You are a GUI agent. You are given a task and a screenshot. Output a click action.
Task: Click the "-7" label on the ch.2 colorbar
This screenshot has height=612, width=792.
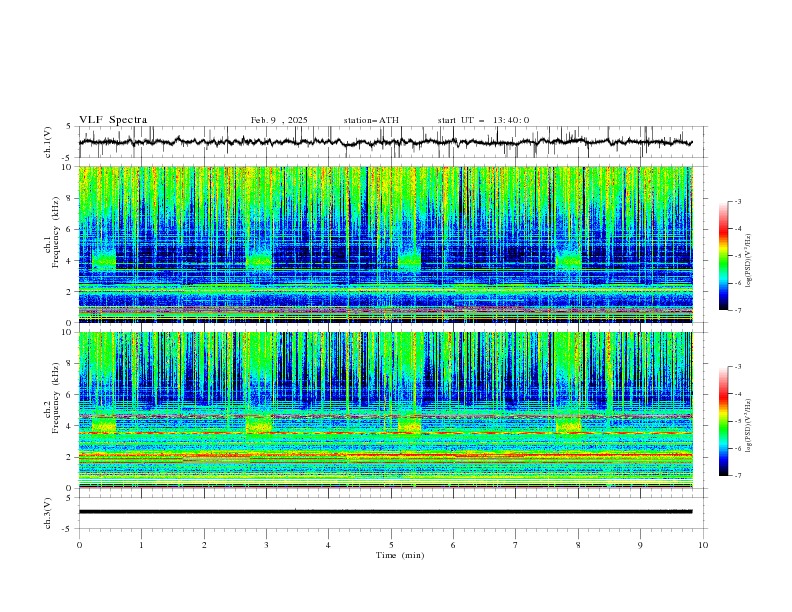[x=737, y=475]
